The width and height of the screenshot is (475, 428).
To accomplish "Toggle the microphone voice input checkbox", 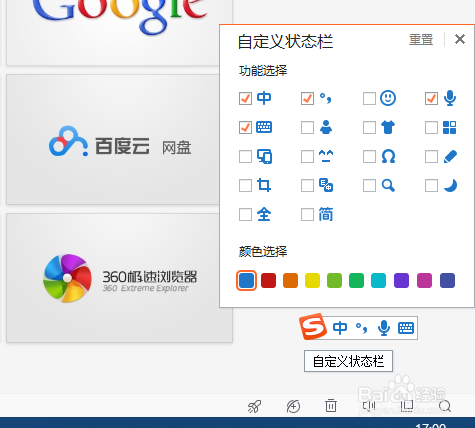I will [x=431, y=99].
